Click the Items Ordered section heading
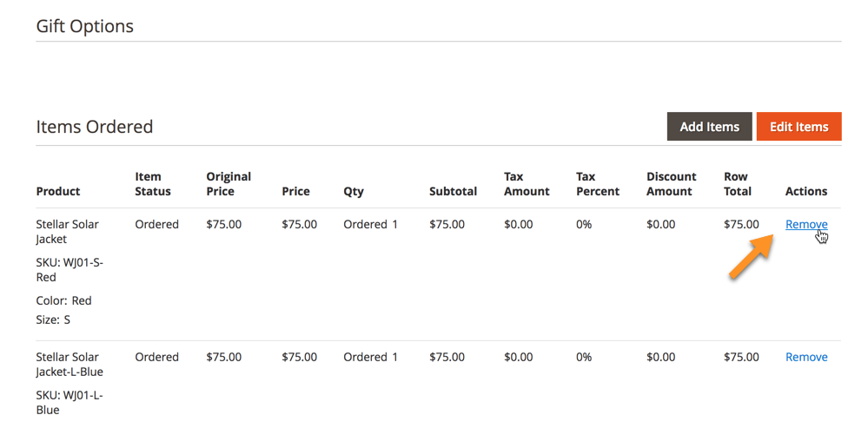Viewport: 868px width, 448px height. coord(94,127)
